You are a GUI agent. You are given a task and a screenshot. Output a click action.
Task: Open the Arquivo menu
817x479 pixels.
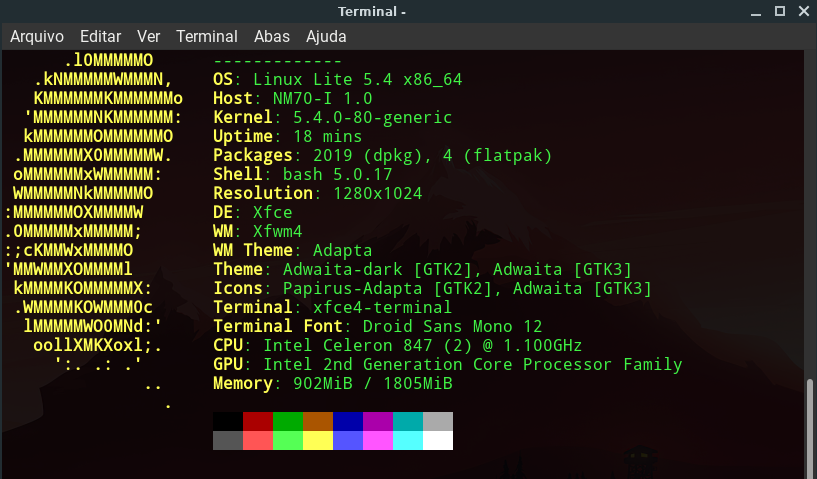coord(37,36)
